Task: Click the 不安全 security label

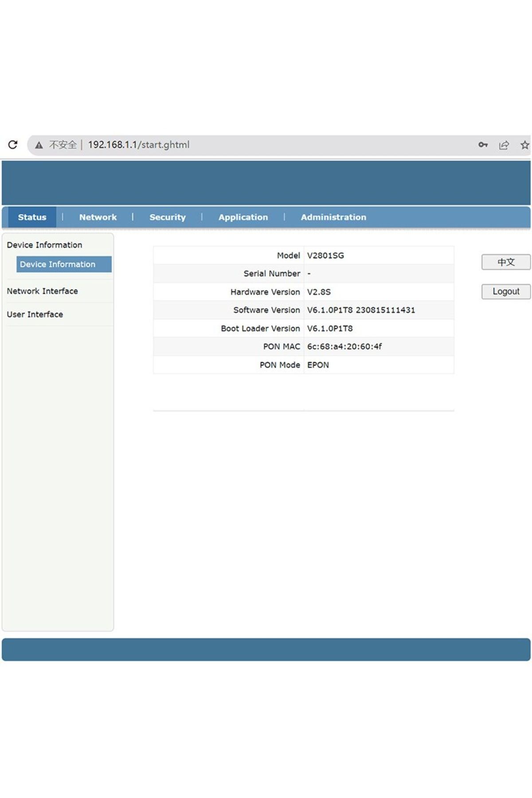Action: [x=63, y=145]
